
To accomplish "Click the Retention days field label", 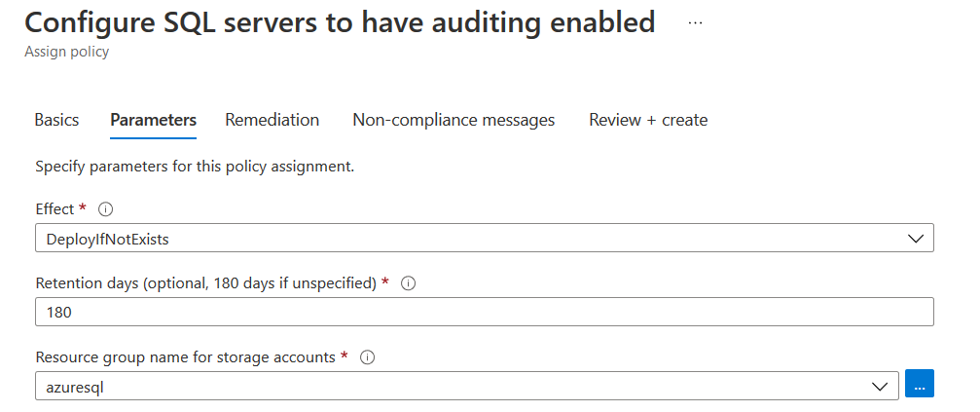I will tap(206, 283).
